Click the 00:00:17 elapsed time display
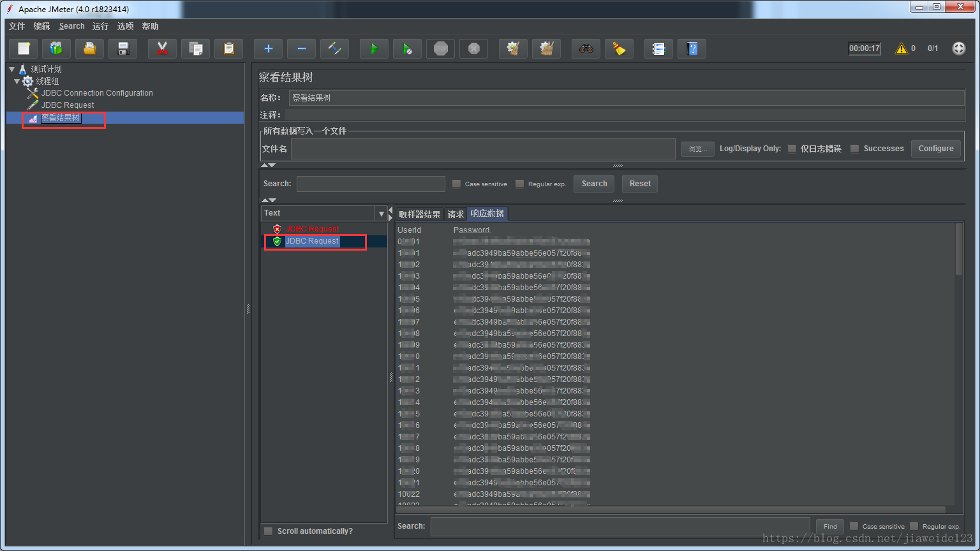This screenshot has height=551, width=980. tap(865, 48)
